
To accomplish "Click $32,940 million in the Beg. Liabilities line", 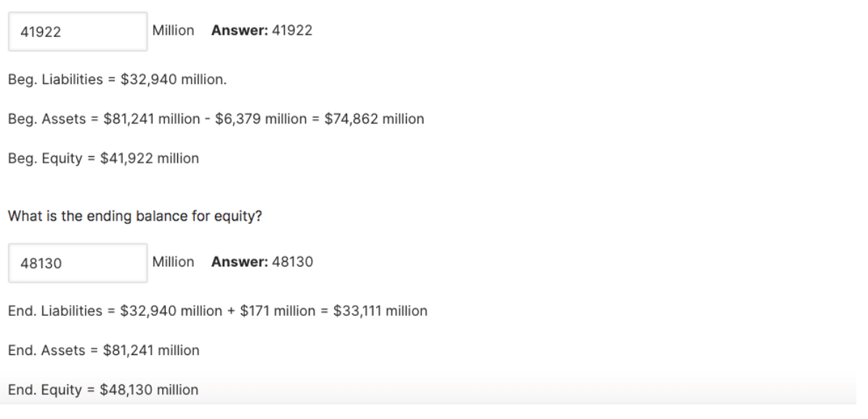I will [173, 80].
